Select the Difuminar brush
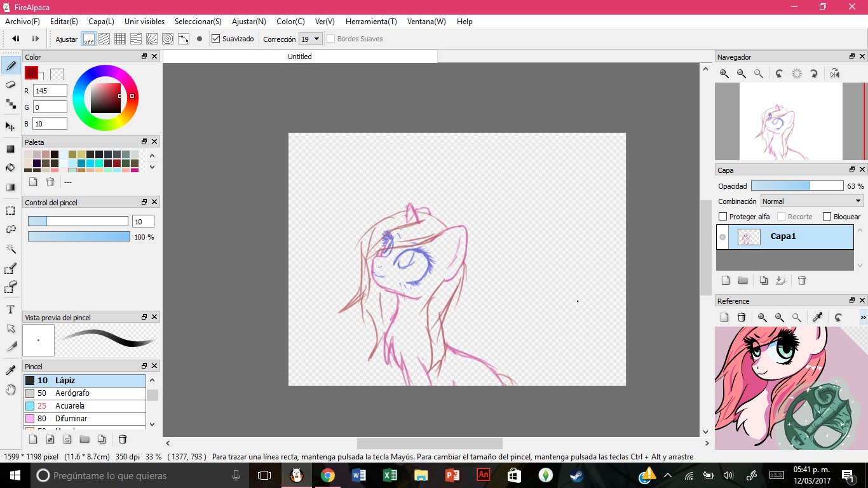 click(85, 419)
